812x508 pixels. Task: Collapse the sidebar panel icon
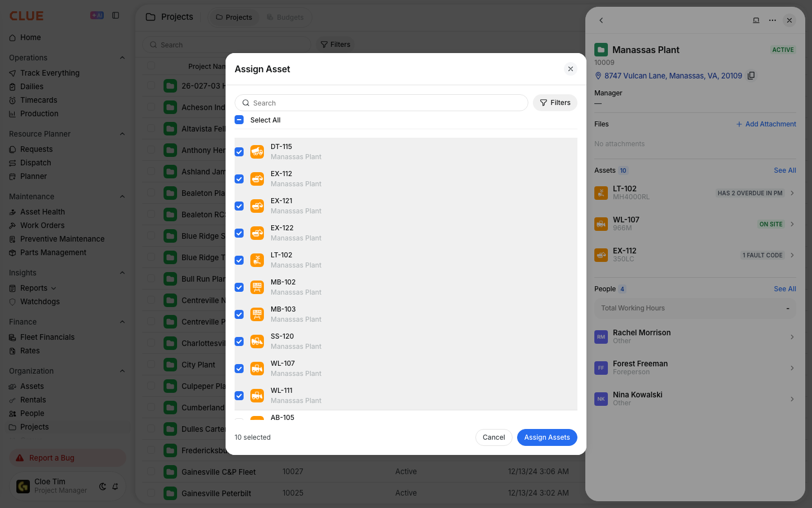coord(116,15)
